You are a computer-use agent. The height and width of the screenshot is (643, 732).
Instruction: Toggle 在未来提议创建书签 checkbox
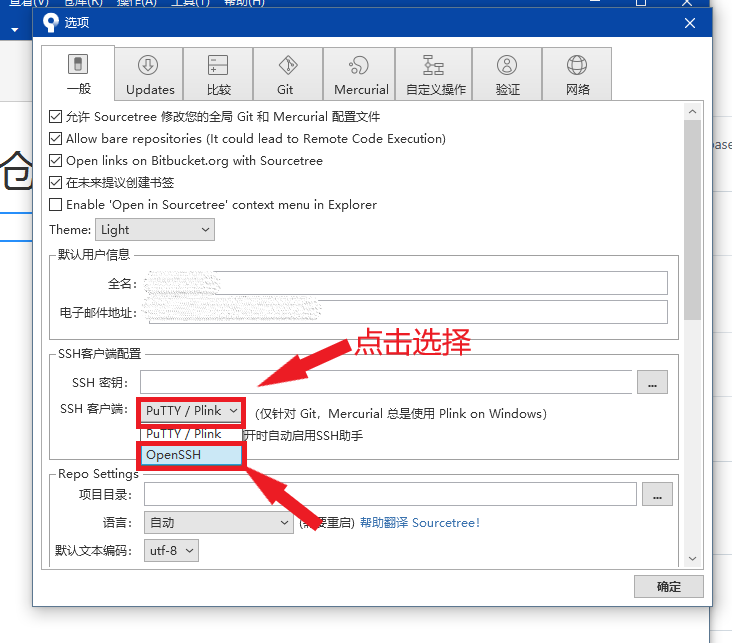point(56,182)
